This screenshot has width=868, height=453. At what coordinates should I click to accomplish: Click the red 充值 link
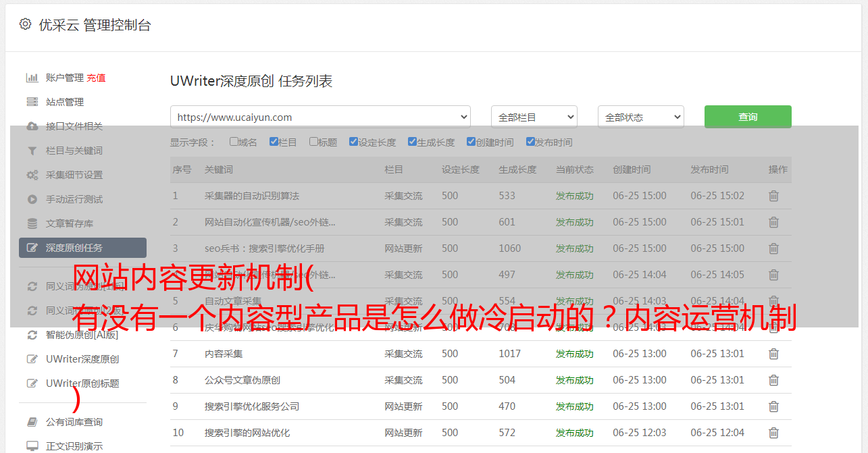click(x=96, y=78)
